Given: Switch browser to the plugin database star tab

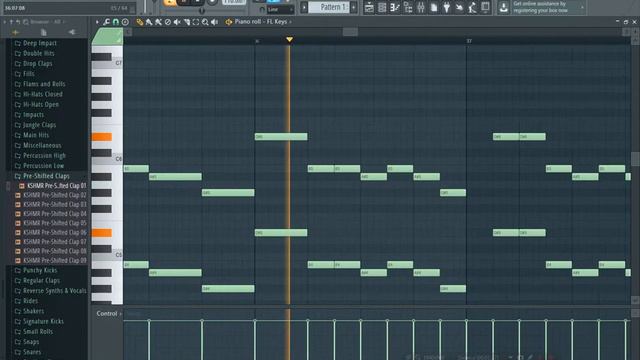Looking at the screenshot, I should coord(16,32).
